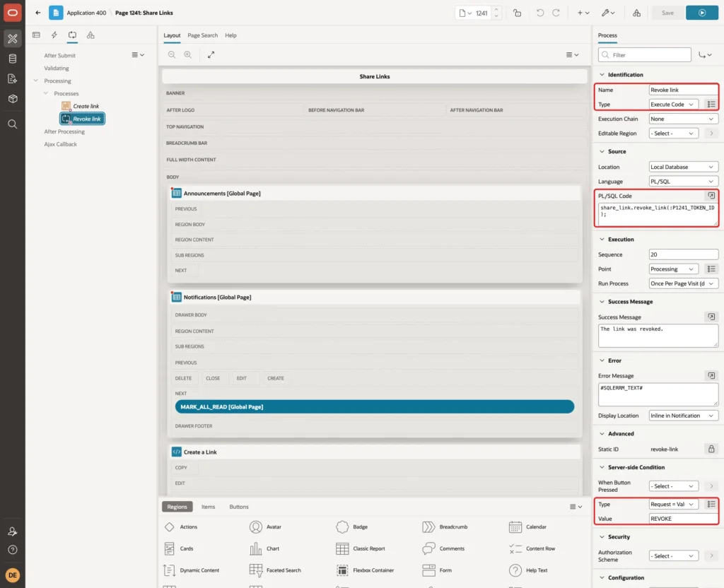The image size is (724, 588).
Task: Click the page lock icon in toolbar
Action: click(x=517, y=13)
